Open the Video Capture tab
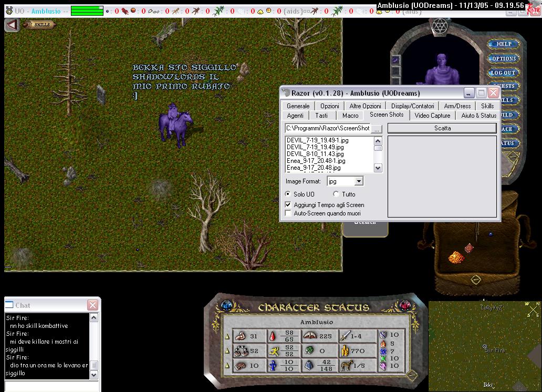This screenshot has width=542, height=392. click(432, 116)
